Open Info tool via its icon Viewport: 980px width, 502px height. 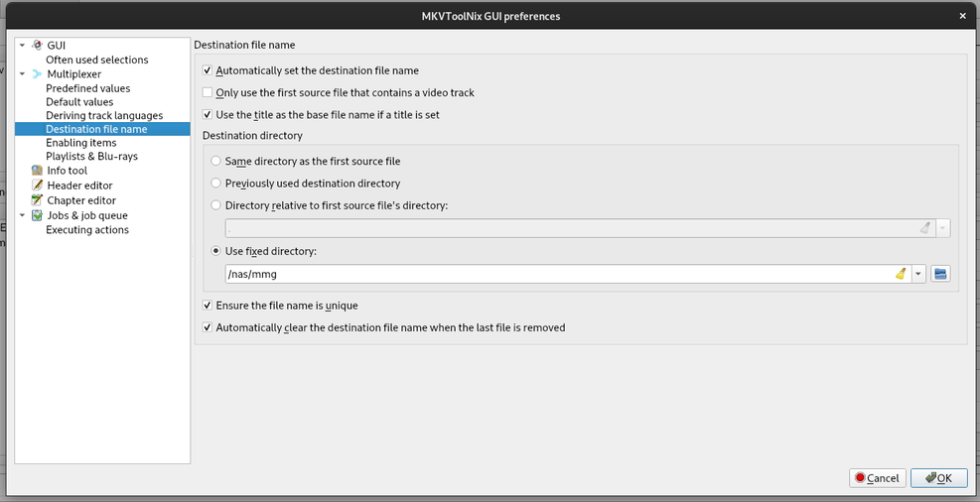37,171
